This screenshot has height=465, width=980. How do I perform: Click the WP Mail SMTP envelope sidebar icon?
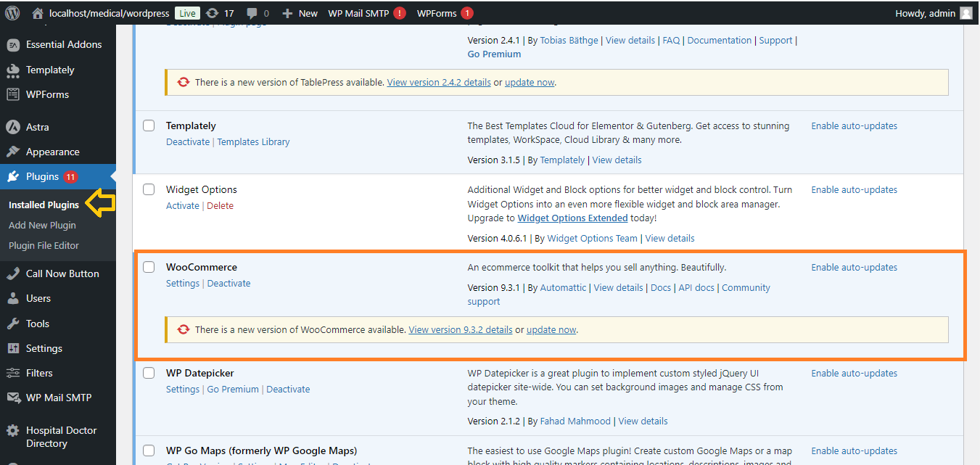[x=13, y=398]
